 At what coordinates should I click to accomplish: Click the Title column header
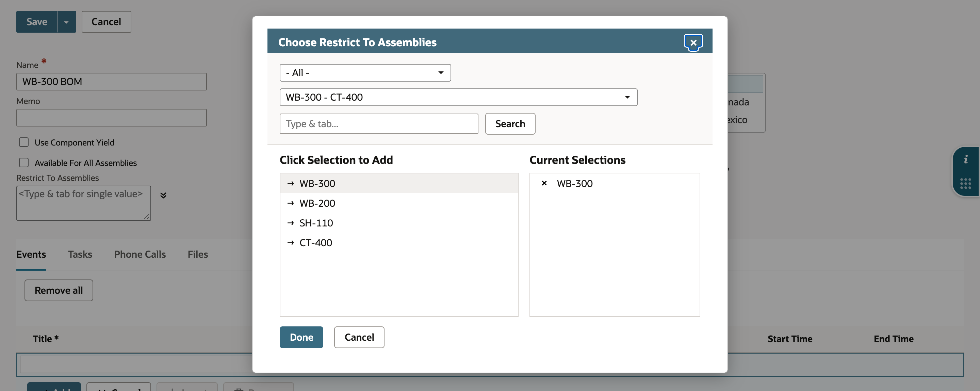point(46,339)
